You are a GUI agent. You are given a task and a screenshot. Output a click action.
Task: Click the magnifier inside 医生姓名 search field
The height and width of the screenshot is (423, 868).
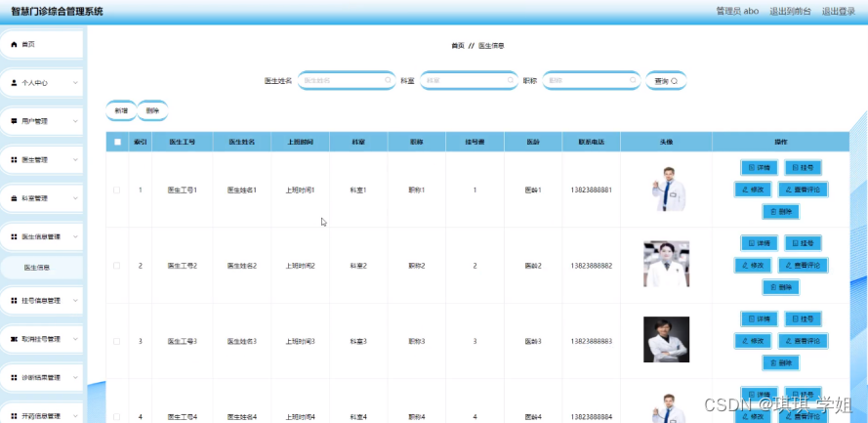coord(388,80)
